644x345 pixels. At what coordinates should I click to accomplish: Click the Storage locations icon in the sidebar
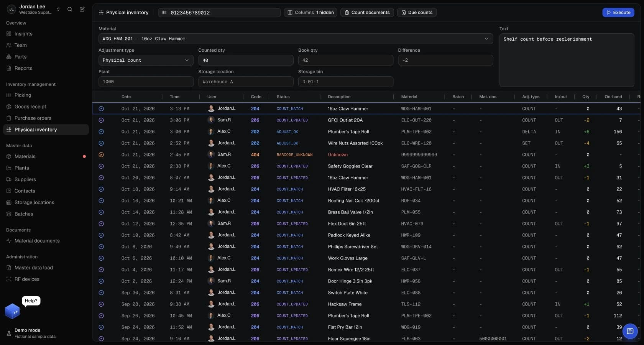click(9, 202)
